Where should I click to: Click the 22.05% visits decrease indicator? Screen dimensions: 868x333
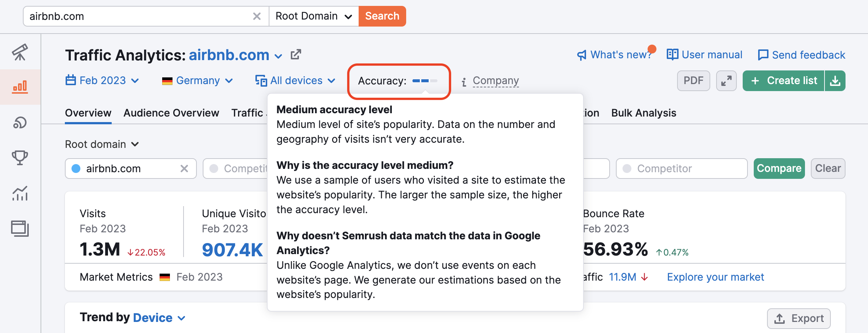click(x=146, y=253)
